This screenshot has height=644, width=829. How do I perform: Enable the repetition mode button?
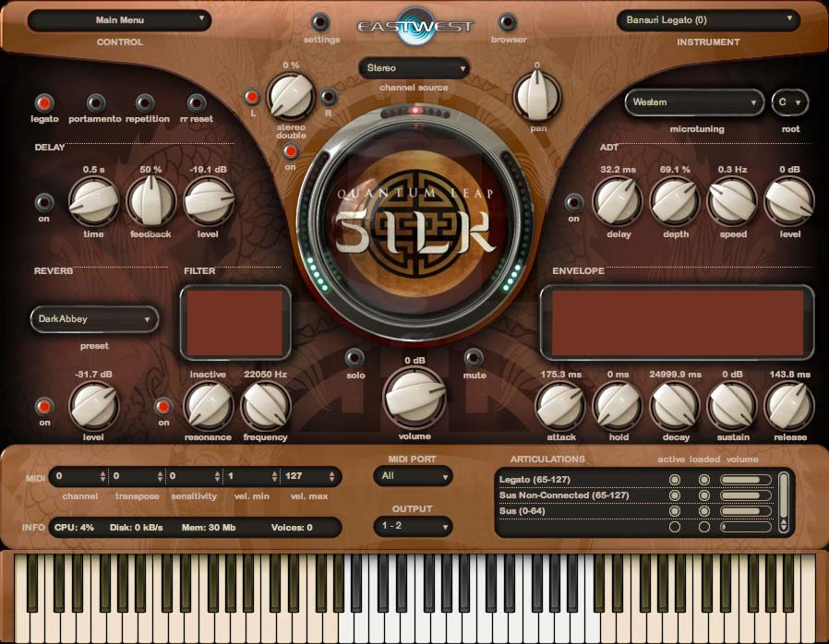(144, 101)
